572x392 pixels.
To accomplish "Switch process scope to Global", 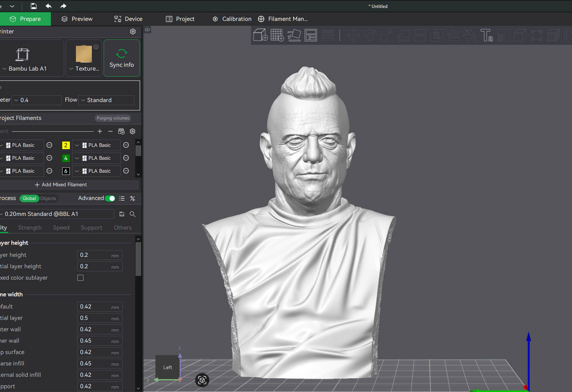I will [x=29, y=198].
